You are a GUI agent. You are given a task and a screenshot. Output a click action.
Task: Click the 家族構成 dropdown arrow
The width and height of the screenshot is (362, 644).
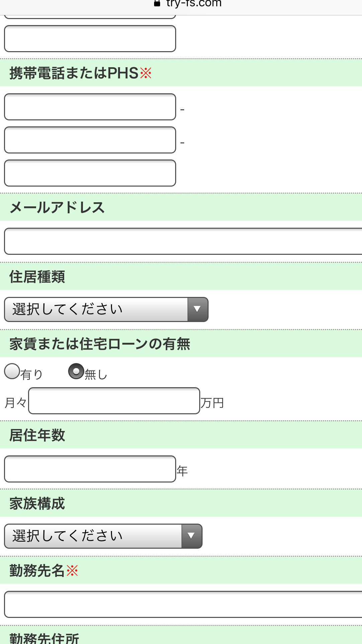coord(192,536)
